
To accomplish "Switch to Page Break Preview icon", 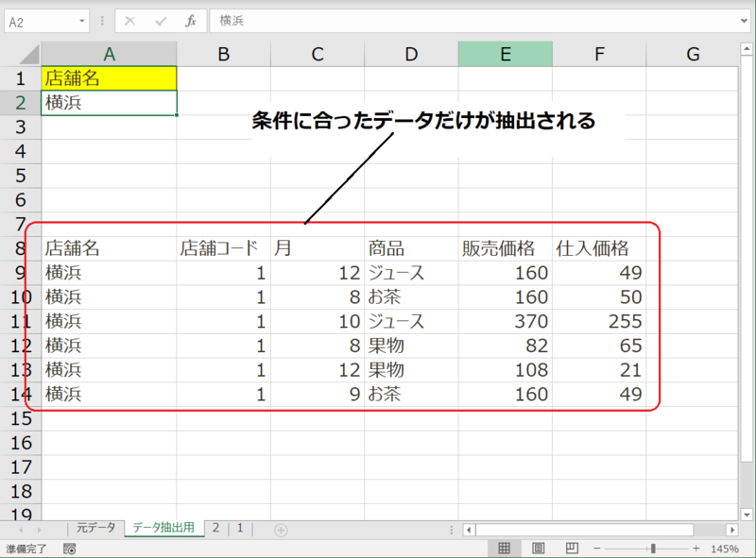I will click(x=572, y=549).
